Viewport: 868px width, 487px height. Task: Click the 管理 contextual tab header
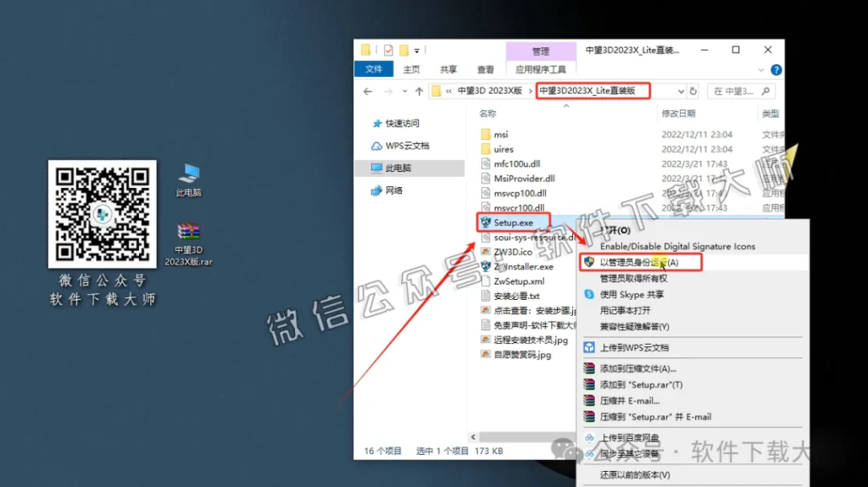[x=540, y=51]
